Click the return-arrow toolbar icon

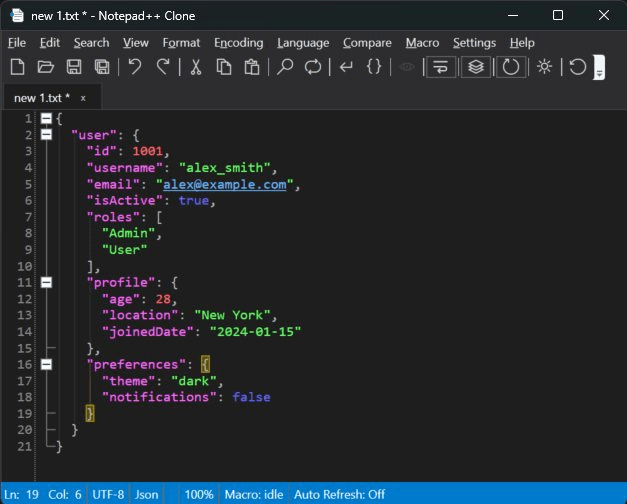346,67
